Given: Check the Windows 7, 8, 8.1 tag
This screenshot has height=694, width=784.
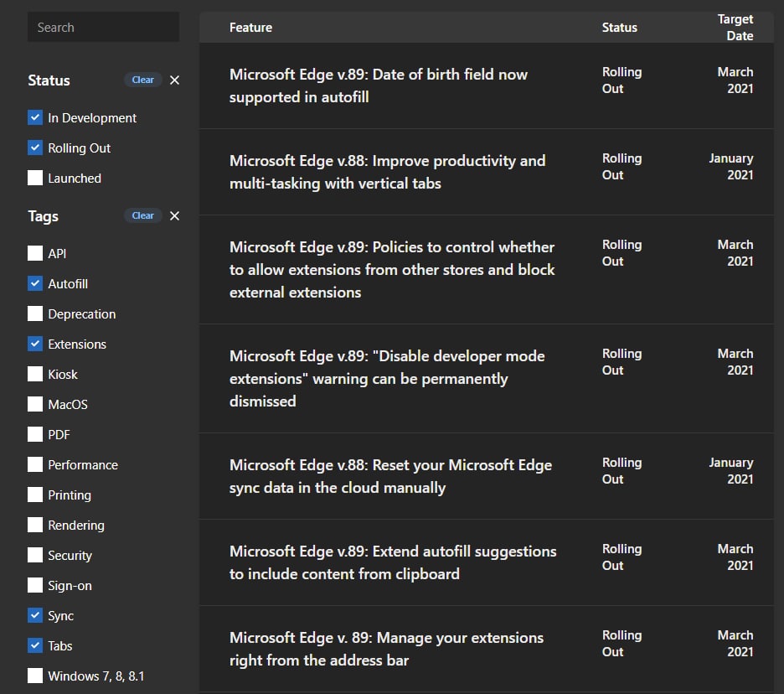Looking at the screenshot, I should [35, 676].
